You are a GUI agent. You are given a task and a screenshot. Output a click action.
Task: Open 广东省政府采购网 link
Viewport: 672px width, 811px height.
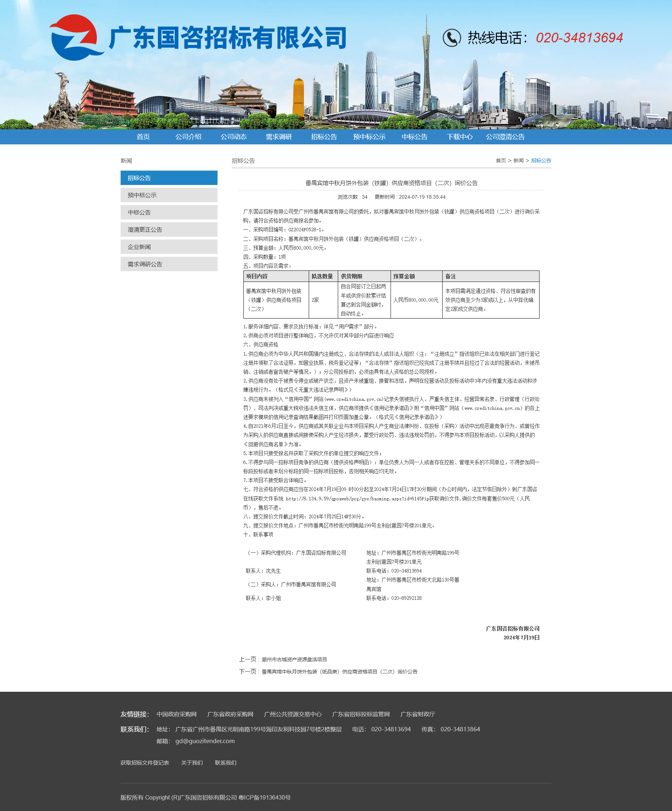click(x=230, y=714)
